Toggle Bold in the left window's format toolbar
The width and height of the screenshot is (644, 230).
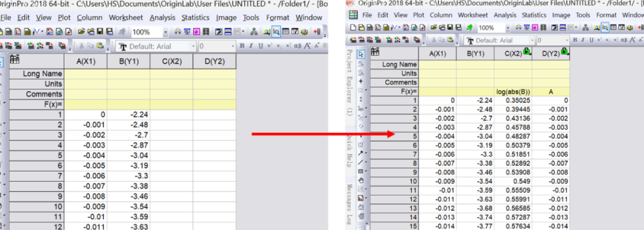242,46
